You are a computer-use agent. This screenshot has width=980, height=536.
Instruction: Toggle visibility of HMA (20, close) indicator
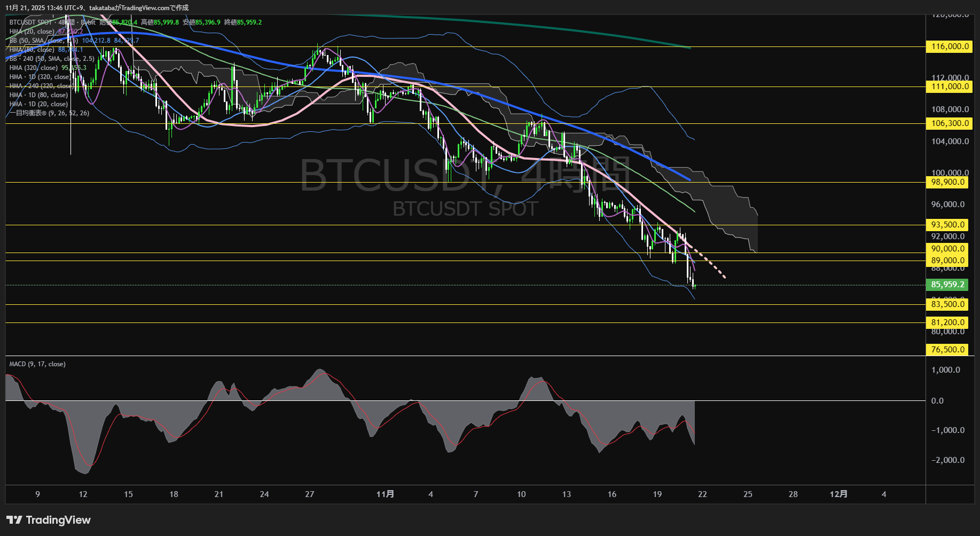pyautogui.click(x=32, y=31)
